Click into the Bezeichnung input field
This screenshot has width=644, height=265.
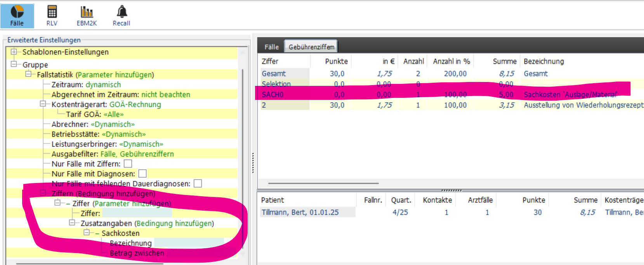[x=189, y=243]
